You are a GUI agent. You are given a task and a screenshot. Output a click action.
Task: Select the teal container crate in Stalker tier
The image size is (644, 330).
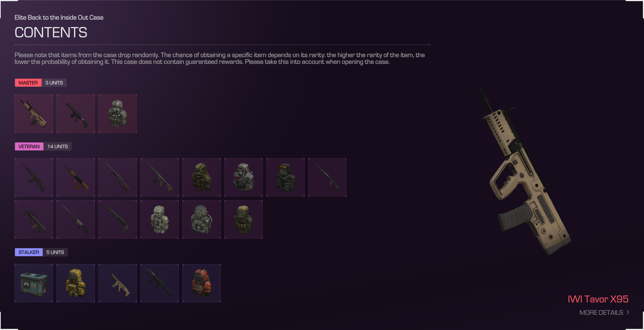point(34,283)
